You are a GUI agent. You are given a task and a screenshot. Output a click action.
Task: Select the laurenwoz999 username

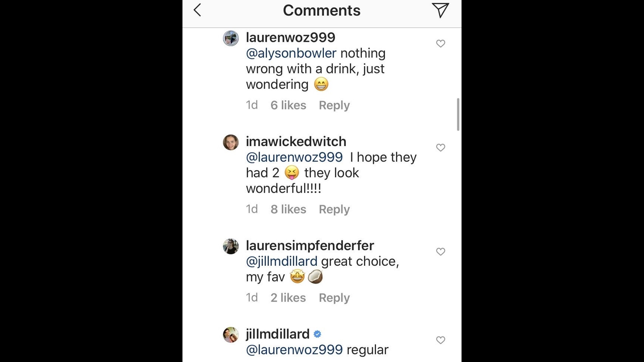(x=290, y=37)
